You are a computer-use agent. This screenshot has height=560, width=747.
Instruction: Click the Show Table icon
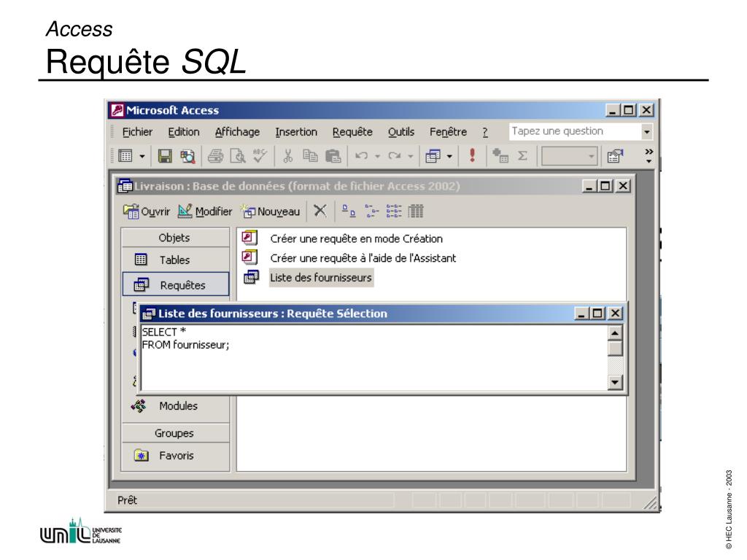coord(500,156)
